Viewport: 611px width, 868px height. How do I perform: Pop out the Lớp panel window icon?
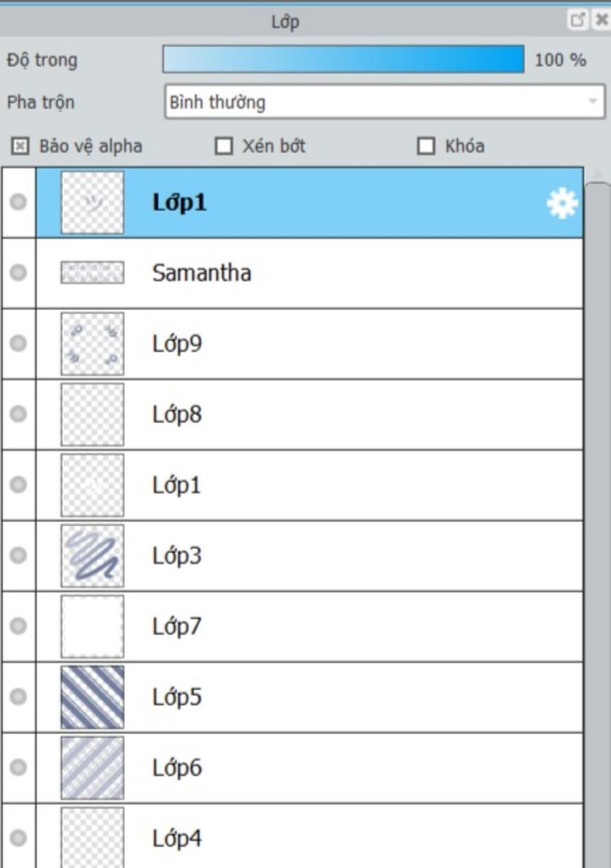pyautogui.click(x=577, y=20)
